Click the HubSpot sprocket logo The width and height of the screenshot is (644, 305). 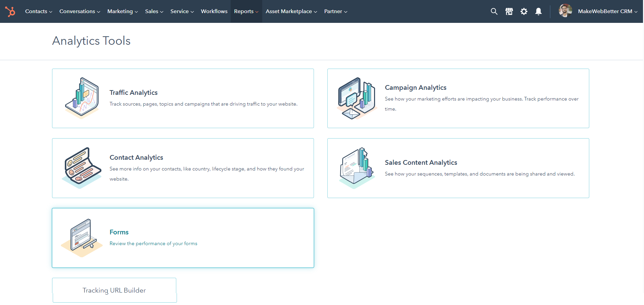tap(10, 11)
